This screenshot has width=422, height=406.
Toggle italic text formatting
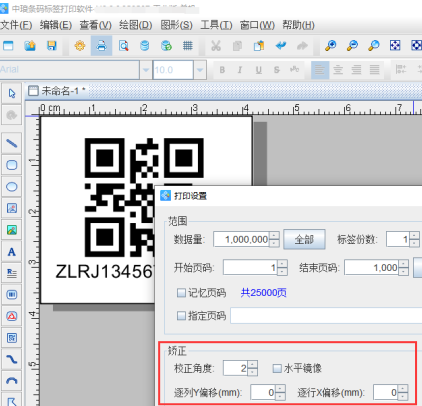[240, 70]
